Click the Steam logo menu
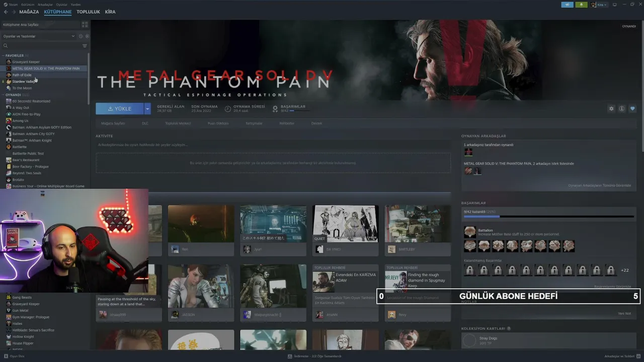 [x=11, y=5]
